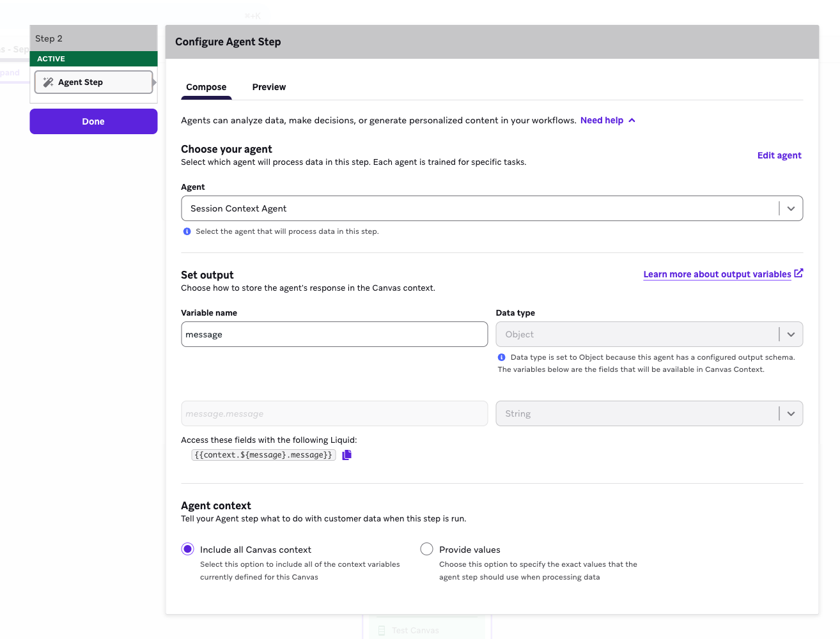The height and width of the screenshot is (639, 840).
Task: Open the Agent selection dropdown
Action: tap(791, 208)
